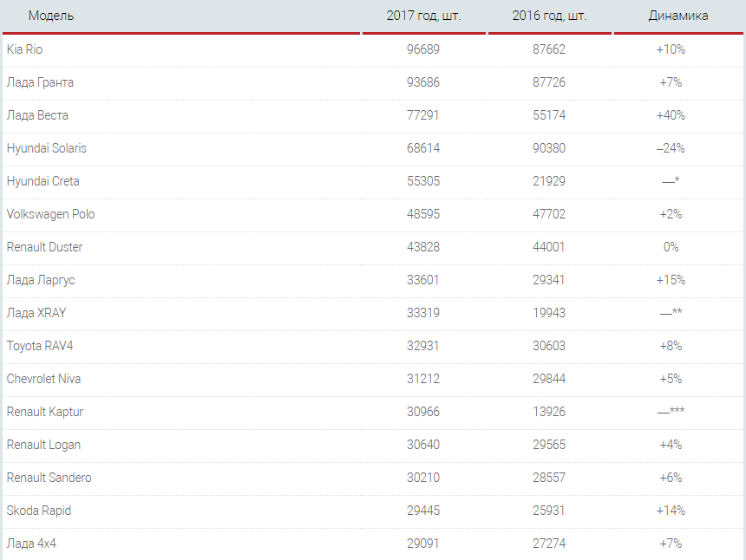746x560 pixels.
Task: Click Chevrolet Niva 2017 value 31212
Action: point(423,379)
